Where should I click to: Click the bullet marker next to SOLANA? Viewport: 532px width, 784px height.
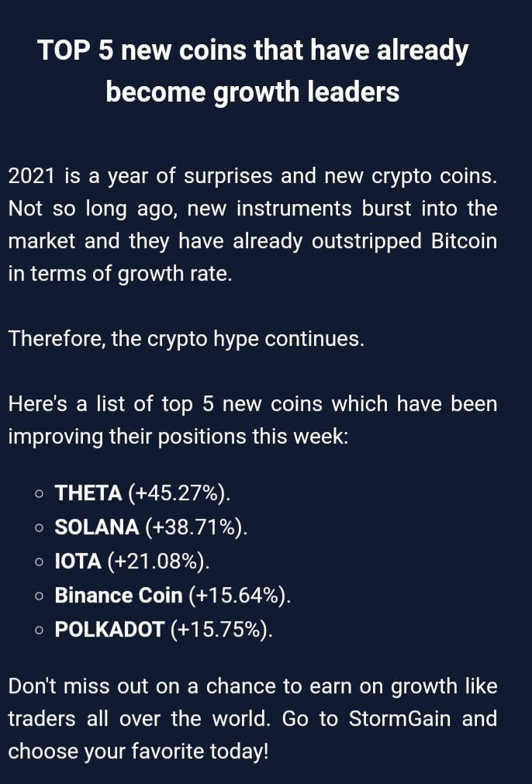(40, 528)
